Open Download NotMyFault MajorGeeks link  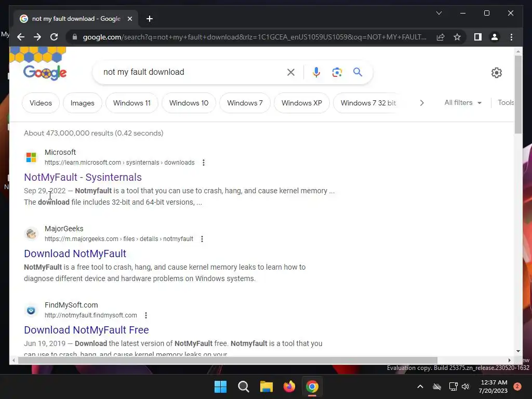[x=75, y=254]
